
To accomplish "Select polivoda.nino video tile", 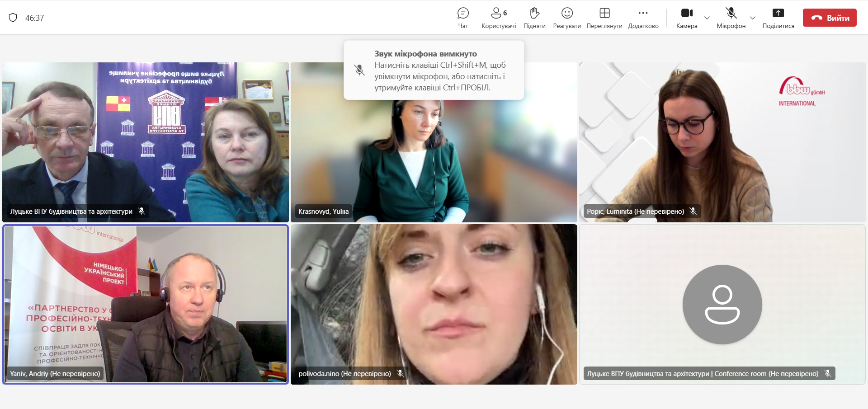I will [434, 304].
